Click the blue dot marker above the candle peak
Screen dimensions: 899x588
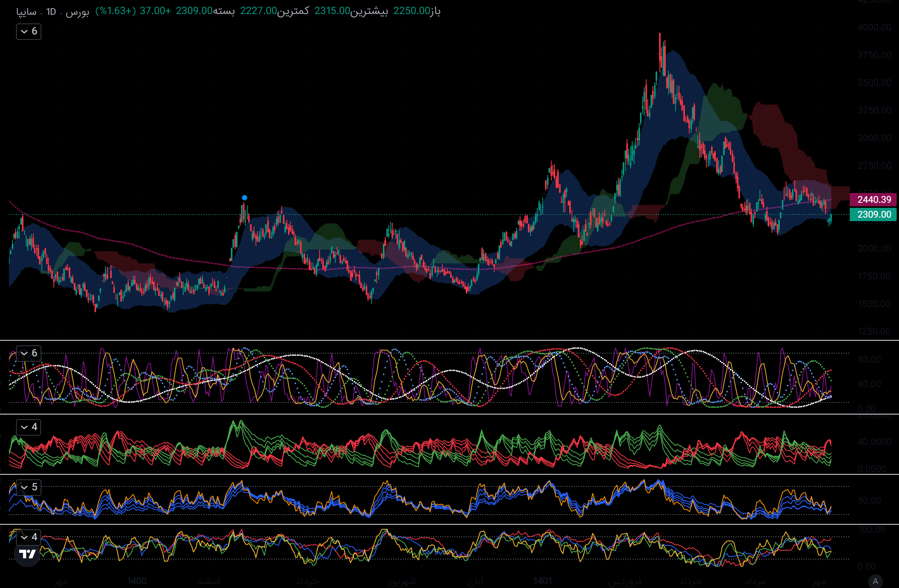click(x=245, y=198)
